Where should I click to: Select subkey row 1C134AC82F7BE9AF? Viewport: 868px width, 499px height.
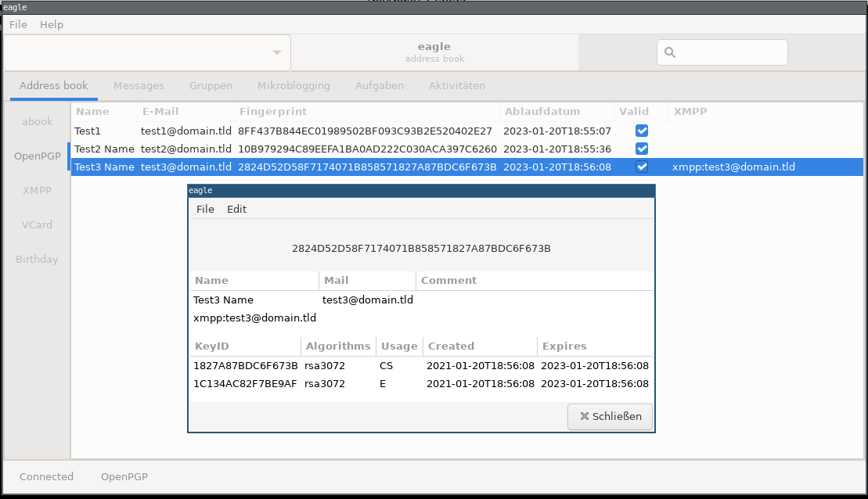(x=245, y=384)
